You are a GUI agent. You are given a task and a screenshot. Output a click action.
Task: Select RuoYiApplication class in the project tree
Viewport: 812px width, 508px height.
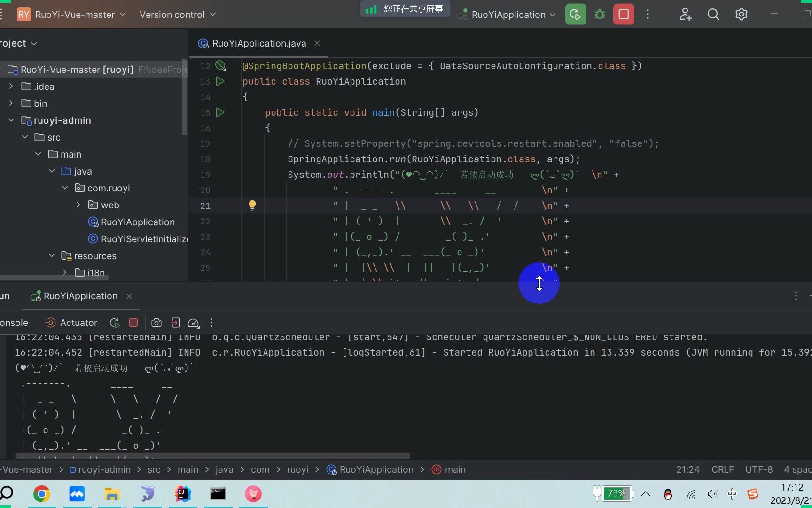(132, 222)
